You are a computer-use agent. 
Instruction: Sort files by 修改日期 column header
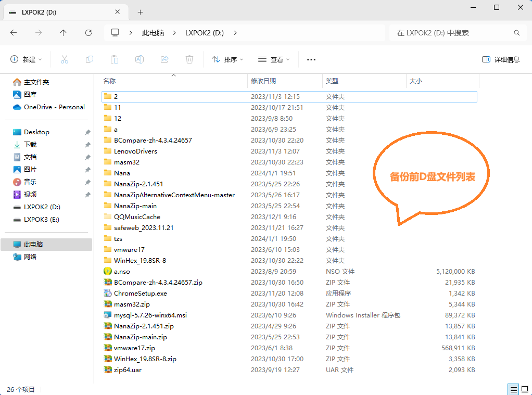pos(263,81)
